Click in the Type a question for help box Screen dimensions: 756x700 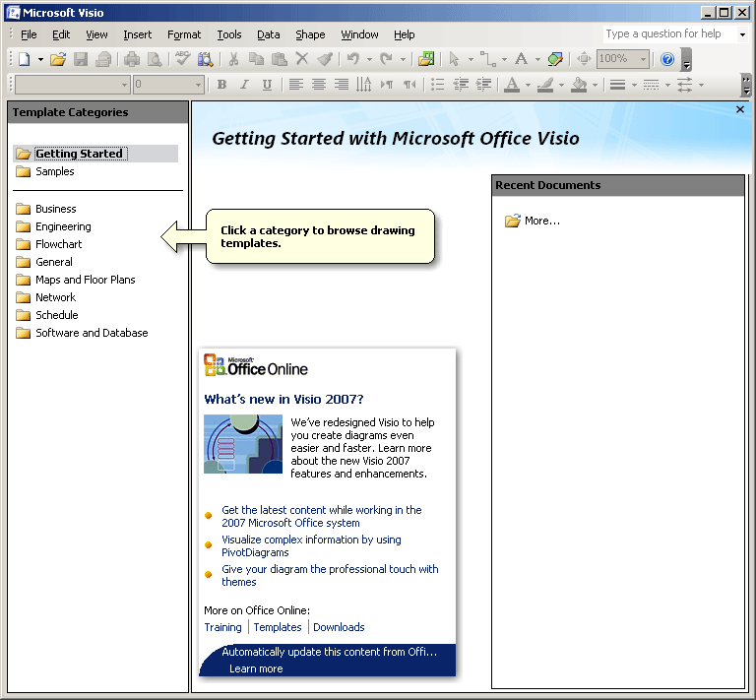tap(669, 33)
